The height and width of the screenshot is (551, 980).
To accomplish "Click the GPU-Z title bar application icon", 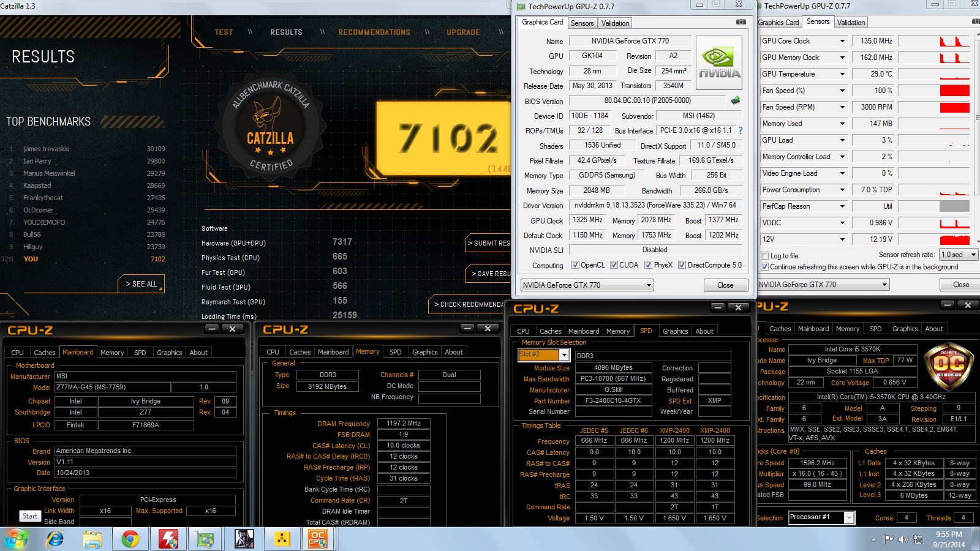I will [521, 7].
